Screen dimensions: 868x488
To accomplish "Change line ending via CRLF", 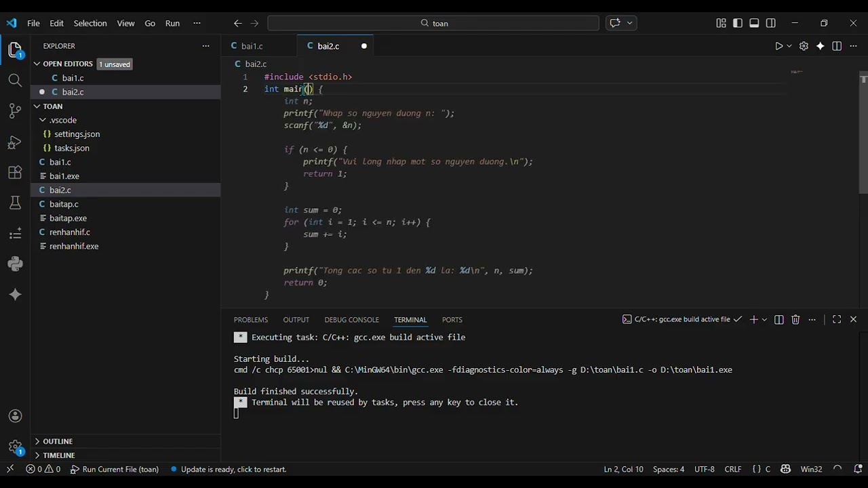I will [x=732, y=469].
